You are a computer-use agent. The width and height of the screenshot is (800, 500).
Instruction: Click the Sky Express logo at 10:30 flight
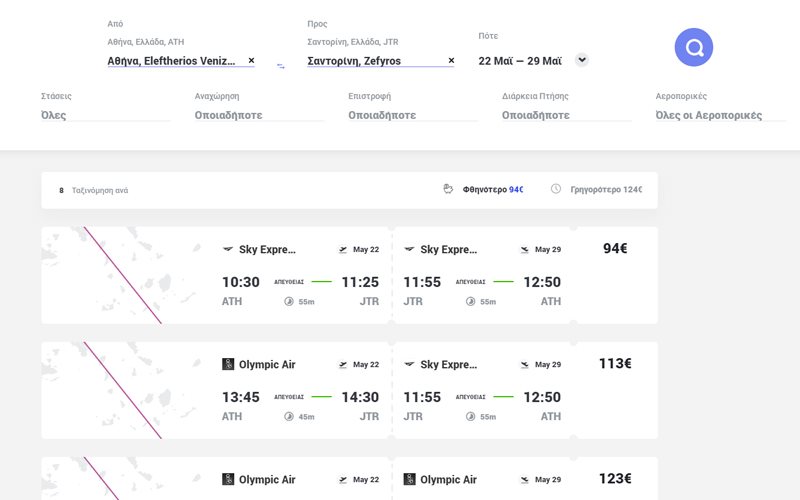tap(228, 250)
